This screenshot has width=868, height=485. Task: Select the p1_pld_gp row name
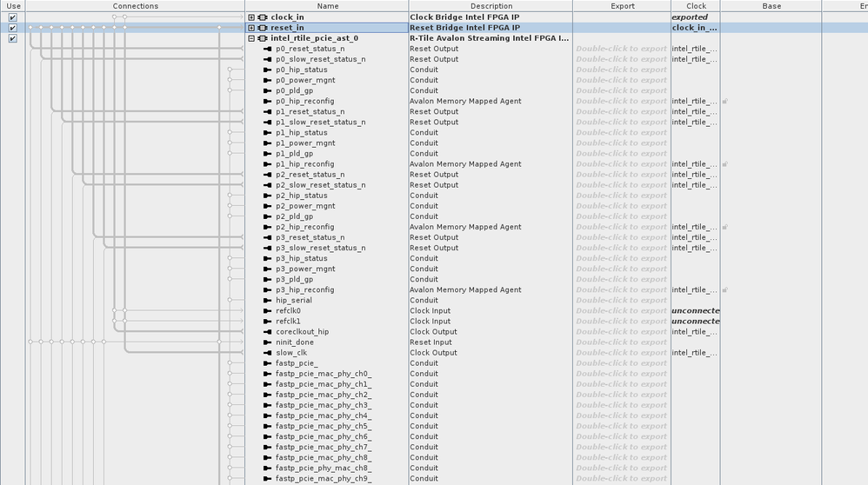tap(295, 153)
